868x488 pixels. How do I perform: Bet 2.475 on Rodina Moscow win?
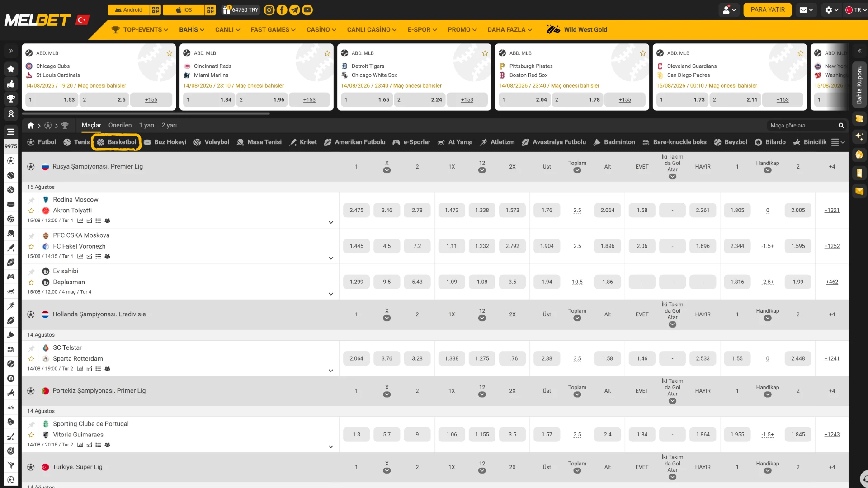pos(356,211)
